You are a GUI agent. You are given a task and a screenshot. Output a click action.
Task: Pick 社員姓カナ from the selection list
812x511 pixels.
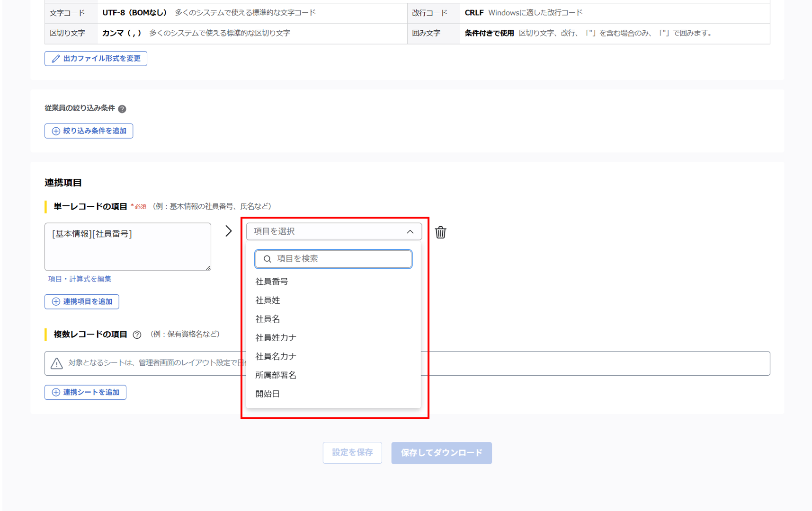pyautogui.click(x=276, y=337)
